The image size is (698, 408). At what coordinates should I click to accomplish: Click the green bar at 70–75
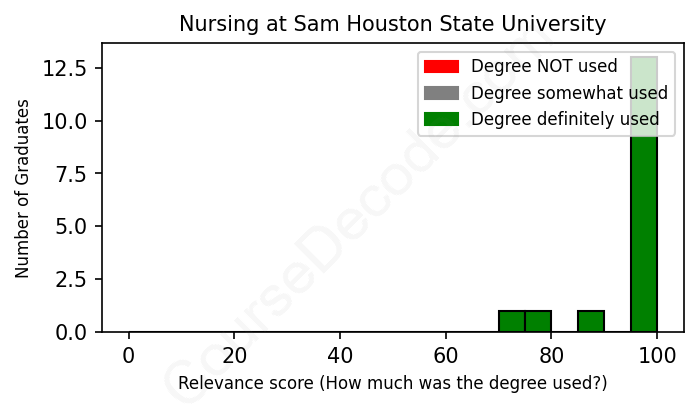[512, 321]
